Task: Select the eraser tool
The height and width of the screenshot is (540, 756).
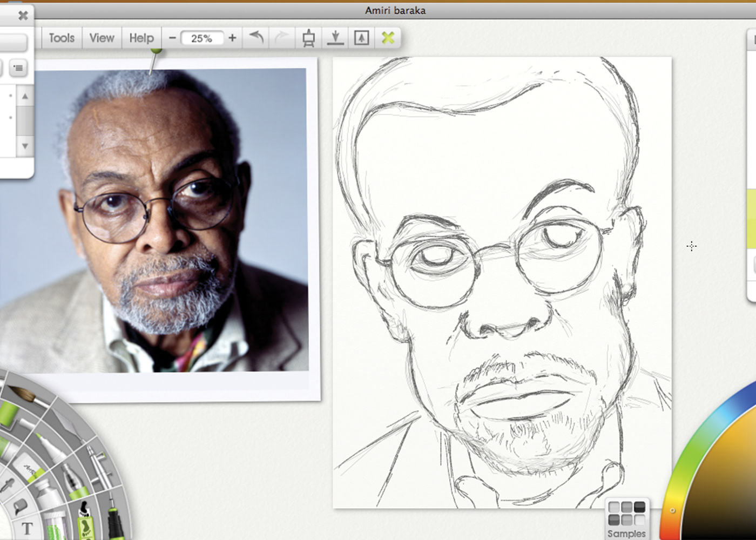Action: coord(29,468)
